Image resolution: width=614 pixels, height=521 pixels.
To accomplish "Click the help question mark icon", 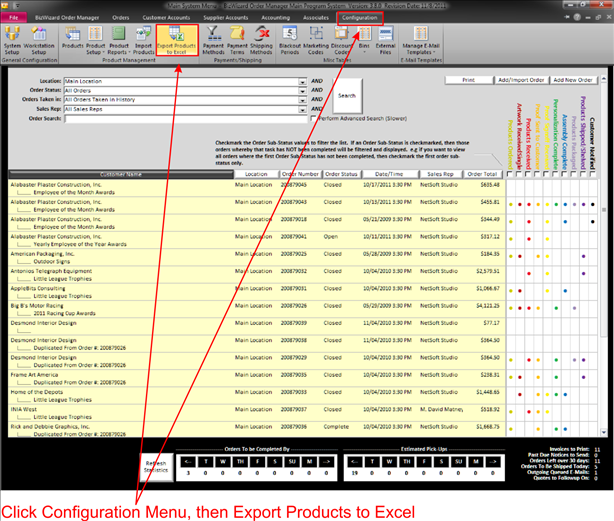I will 577,17.
